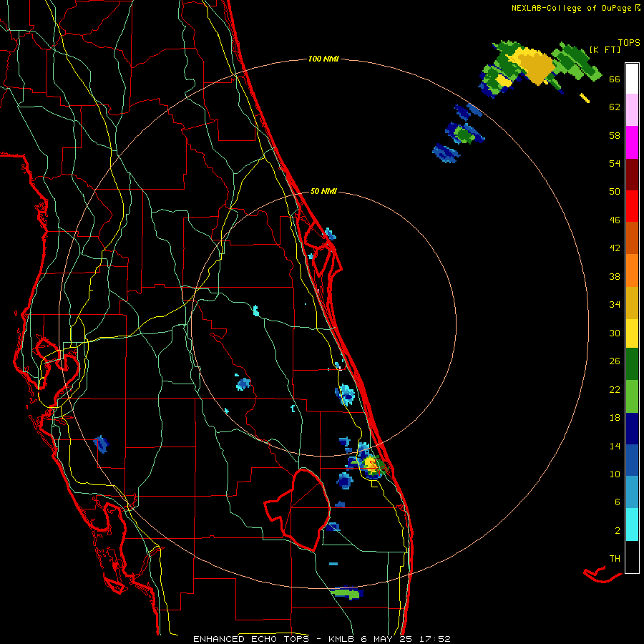The image size is (644, 644).
Task: Click the maroon legend swatch
Action: pos(632,175)
